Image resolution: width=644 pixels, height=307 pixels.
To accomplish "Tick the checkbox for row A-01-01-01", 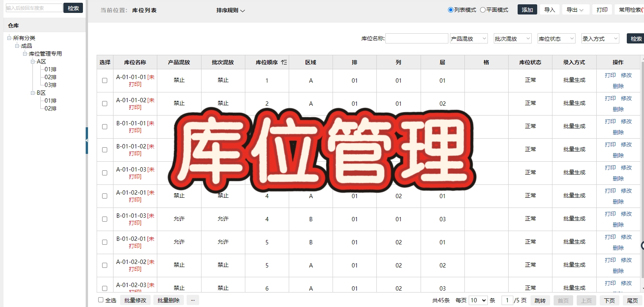I will tap(104, 80).
